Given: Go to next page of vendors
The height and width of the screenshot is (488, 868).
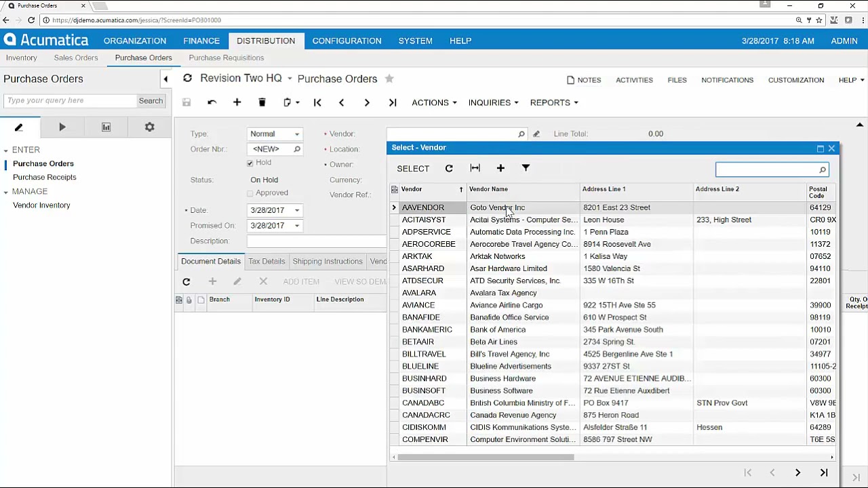Looking at the screenshot, I should (797, 472).
